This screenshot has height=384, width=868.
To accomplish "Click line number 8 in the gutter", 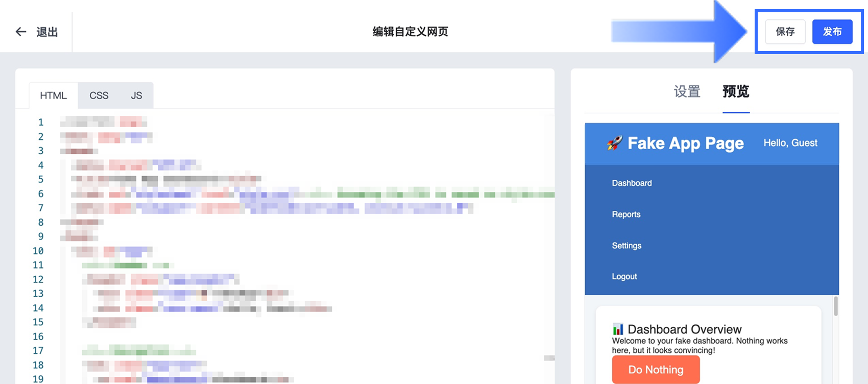I will [x=41, y=222].
